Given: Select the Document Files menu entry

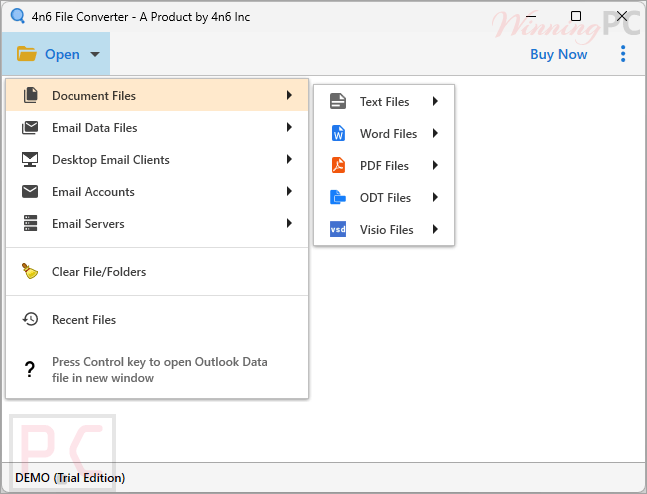Looking at the screenshot, I should tap(157, 95).
